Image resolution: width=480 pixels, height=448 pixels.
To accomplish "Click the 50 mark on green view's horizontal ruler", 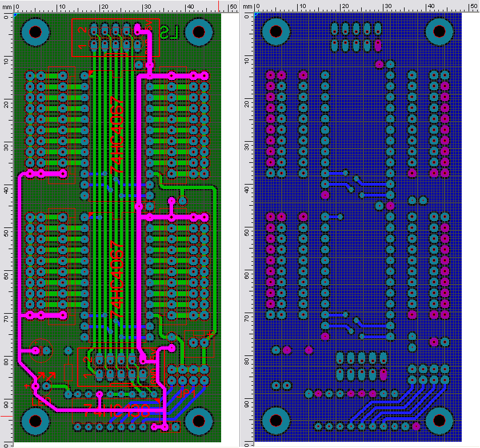I will (234, 6).
